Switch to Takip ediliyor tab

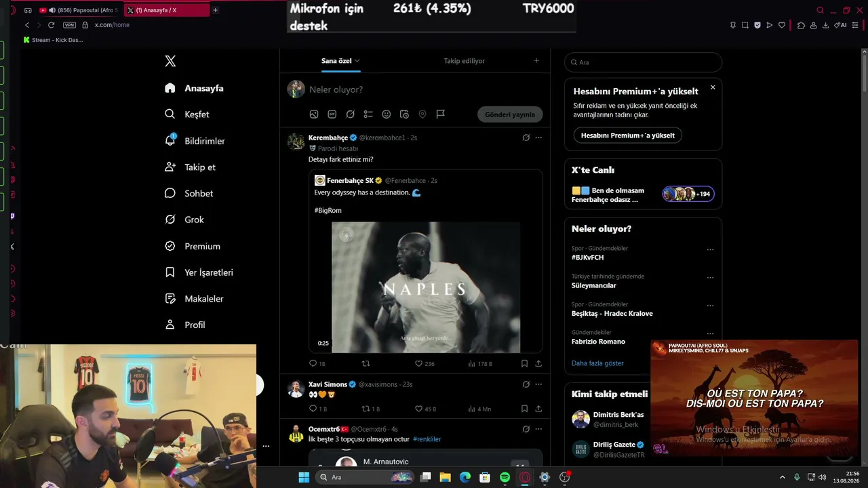click(465, 61)
